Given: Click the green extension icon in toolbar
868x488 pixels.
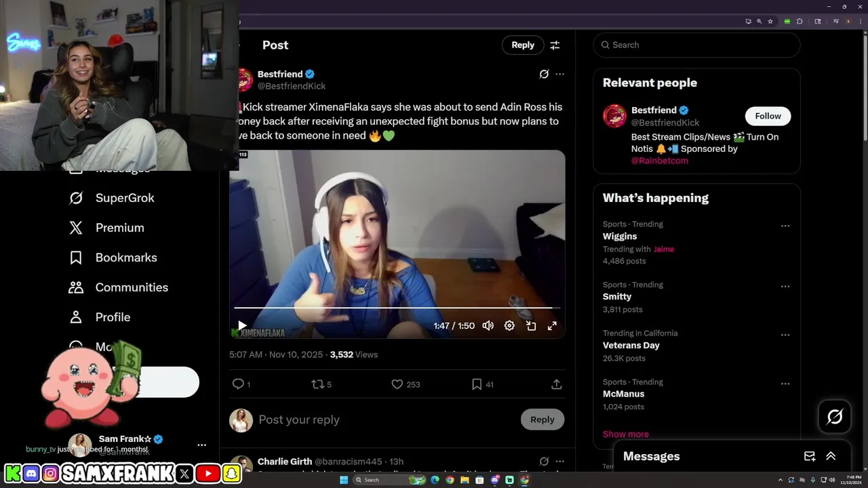Looking at the screenshot, I should pos(787,22).
